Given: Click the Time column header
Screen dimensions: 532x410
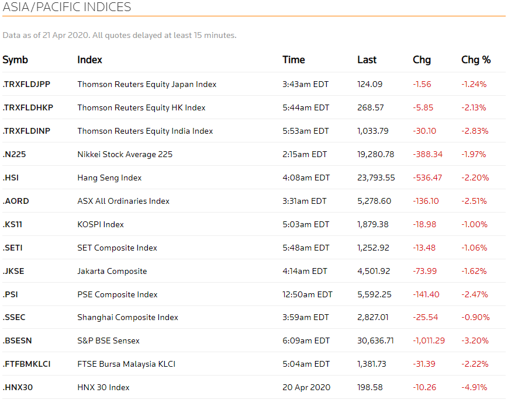Looking at the screenshot, I should [x=293, y=60].
